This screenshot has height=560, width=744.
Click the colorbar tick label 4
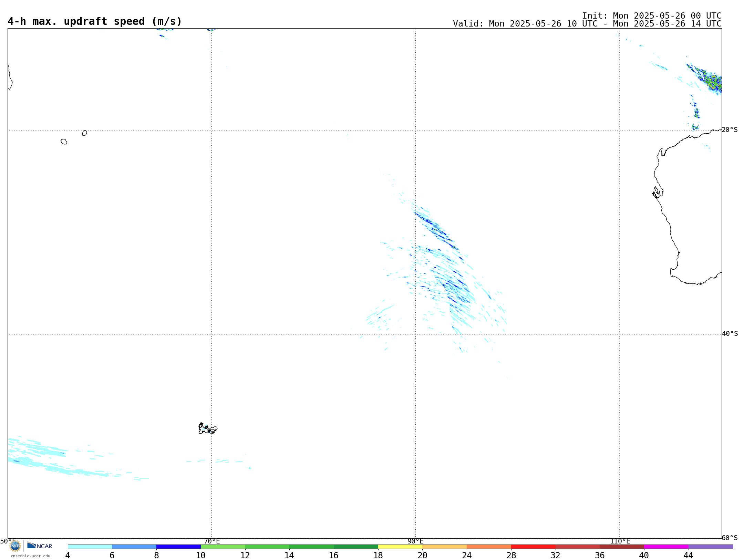68,556
